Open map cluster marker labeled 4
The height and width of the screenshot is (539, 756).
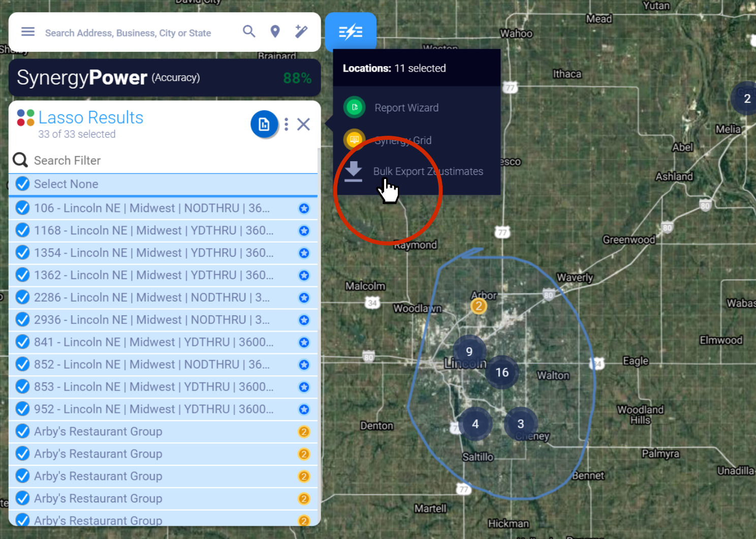coord(475,424)
